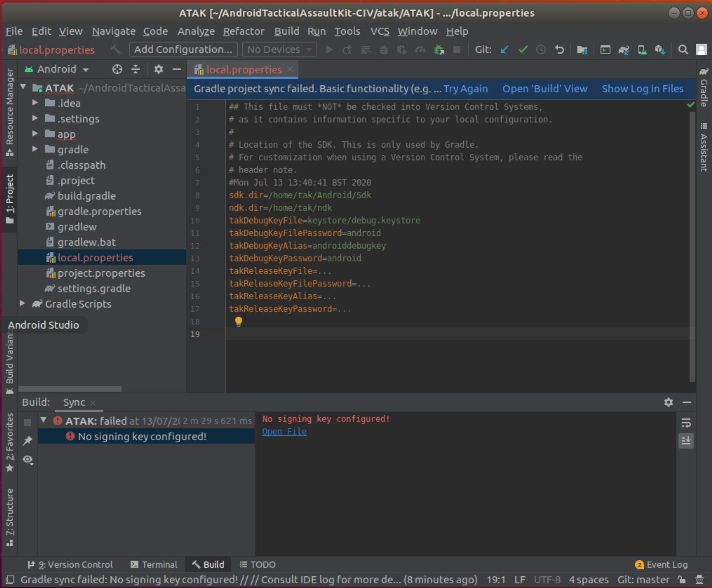
Task: Open Project Structure folder icon
Action: tap(582, 50)
